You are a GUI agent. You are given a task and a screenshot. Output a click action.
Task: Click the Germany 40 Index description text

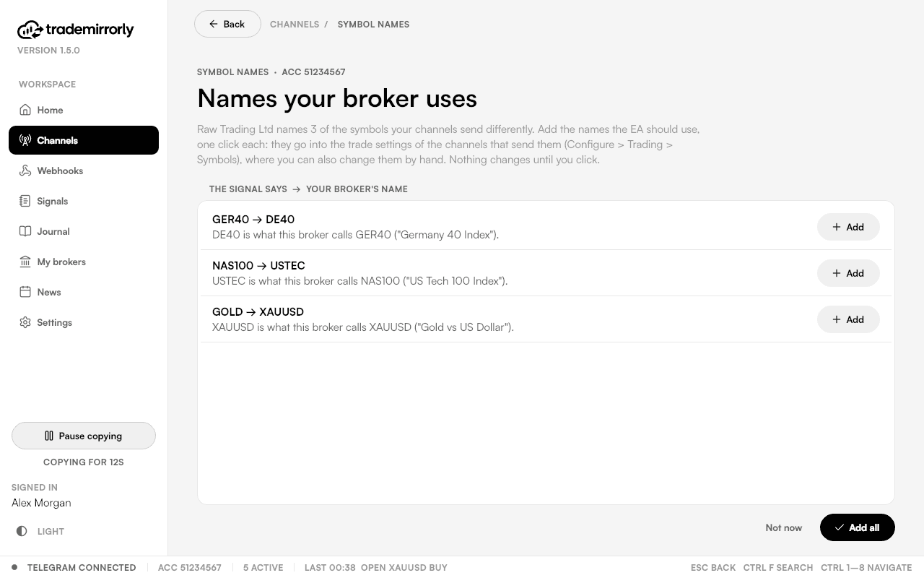pos(355,234)
